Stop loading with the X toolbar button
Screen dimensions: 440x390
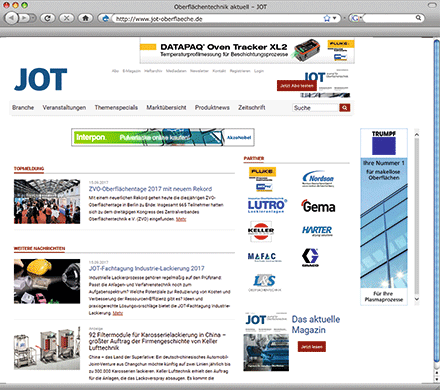pos(66,18)
